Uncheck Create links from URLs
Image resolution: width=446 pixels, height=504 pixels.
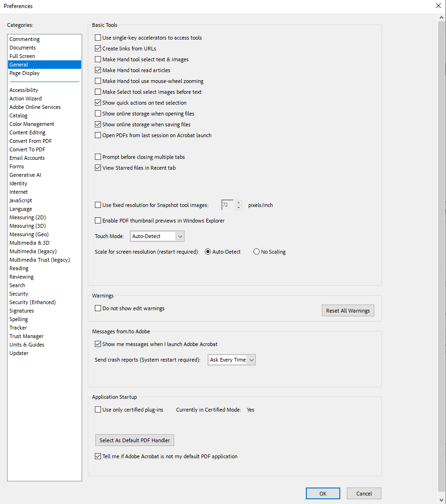tap(98, 48)
